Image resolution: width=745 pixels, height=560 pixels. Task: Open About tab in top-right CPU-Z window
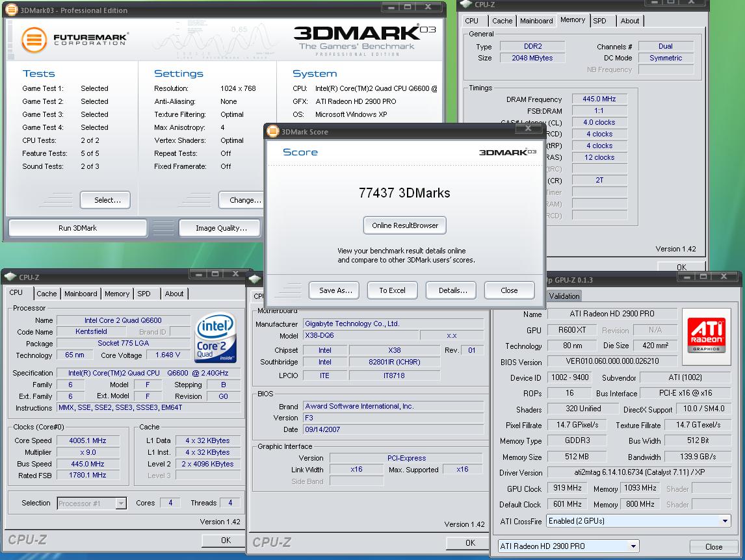click(x=630, y=21)
